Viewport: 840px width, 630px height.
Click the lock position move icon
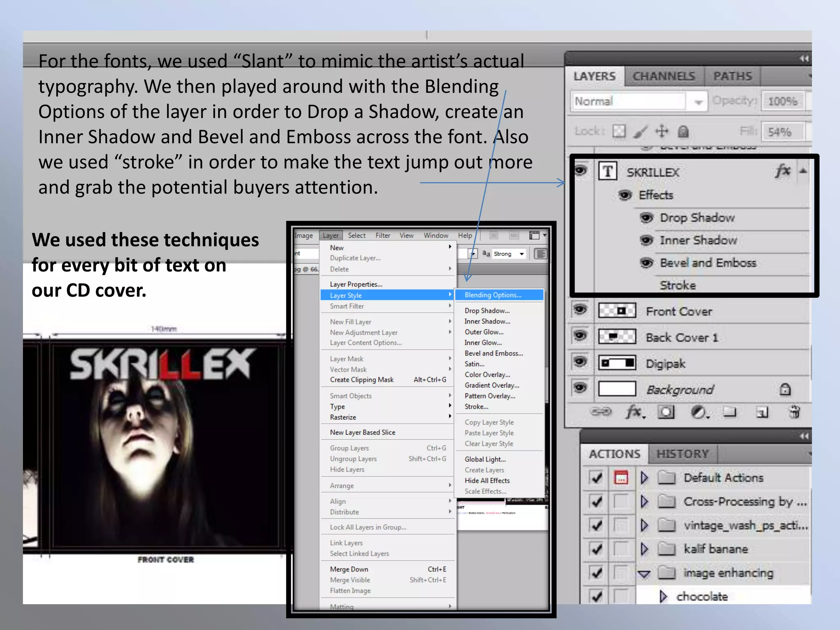point(662,131)
